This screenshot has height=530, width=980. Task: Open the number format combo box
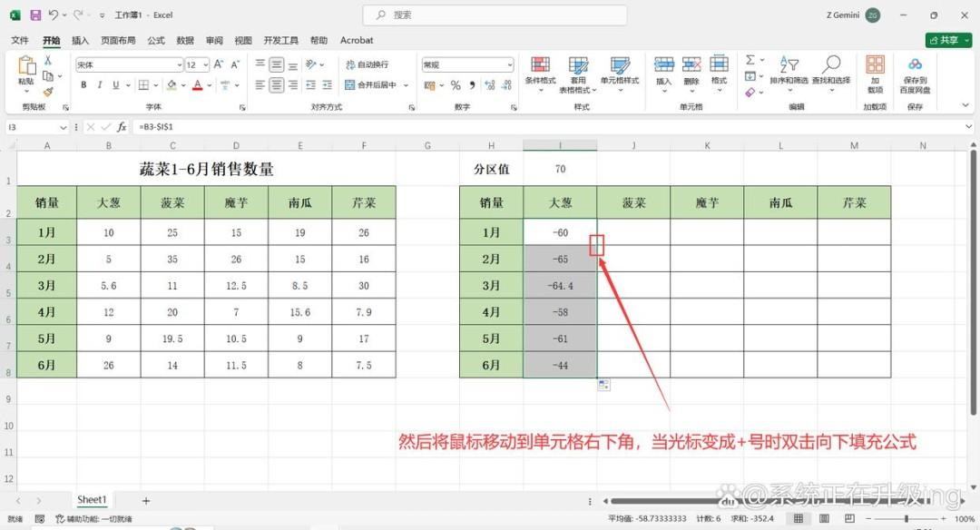[x=467, y=65]
